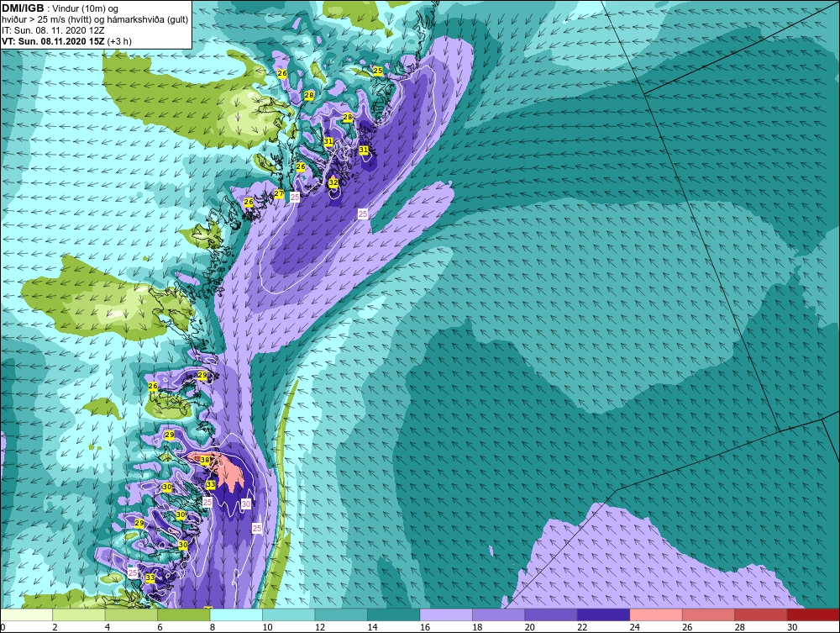Click the legend swatch between 20 and 22
Screen dimensions: 840x633
(551, 615)
